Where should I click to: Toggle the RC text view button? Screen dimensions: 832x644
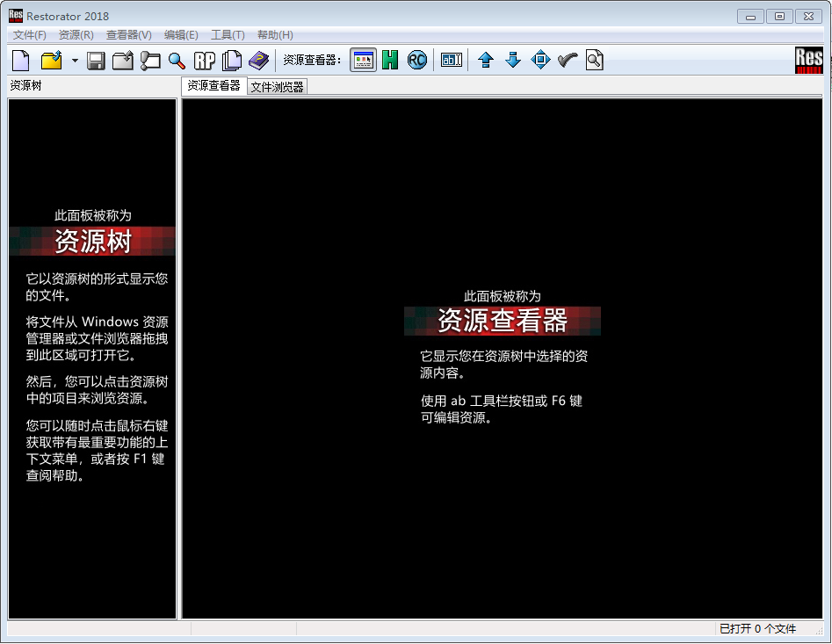pyautogui.click(x=416, y=60)
